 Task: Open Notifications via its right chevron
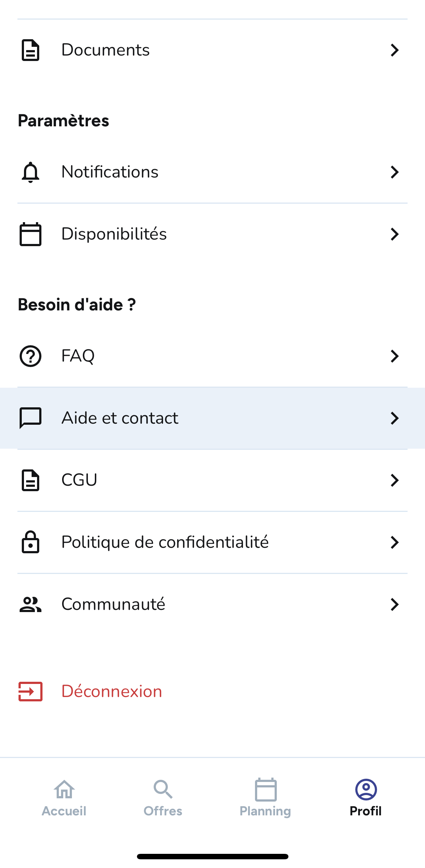pos(394,172)
